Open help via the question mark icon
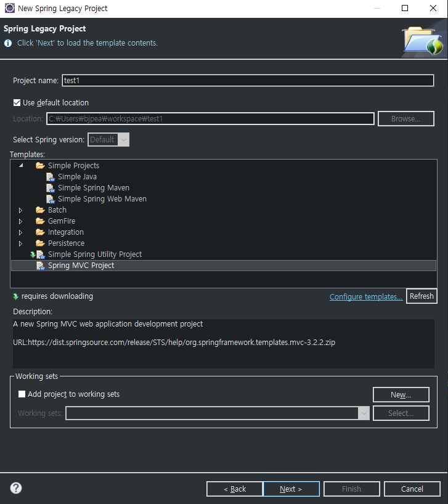This screenshot has height=504, width=448. click(x=16, y=488)
